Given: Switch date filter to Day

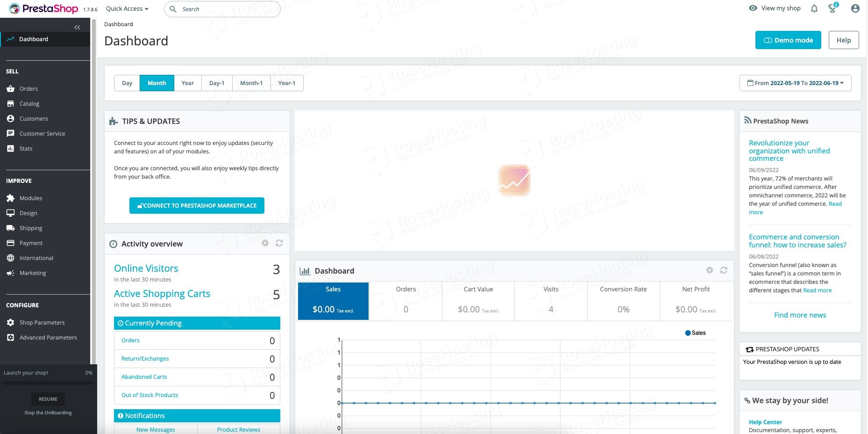Looking at the screenshot, I should click(x=127, y=83).
